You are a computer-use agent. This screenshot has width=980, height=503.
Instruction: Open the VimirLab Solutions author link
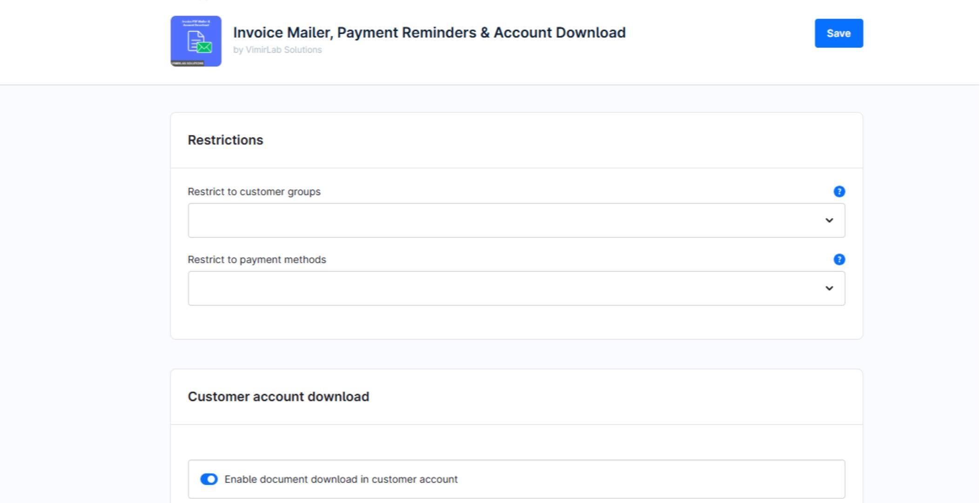[284, 50]
